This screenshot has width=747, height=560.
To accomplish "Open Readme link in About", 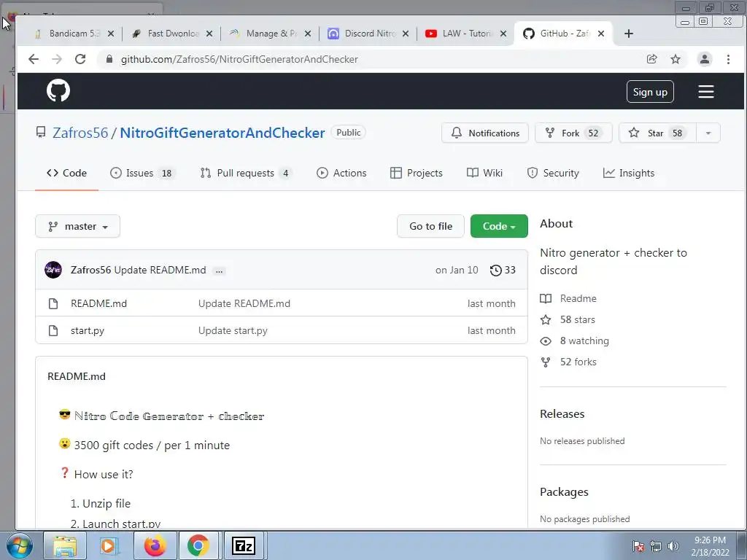I will pos(578,298).
